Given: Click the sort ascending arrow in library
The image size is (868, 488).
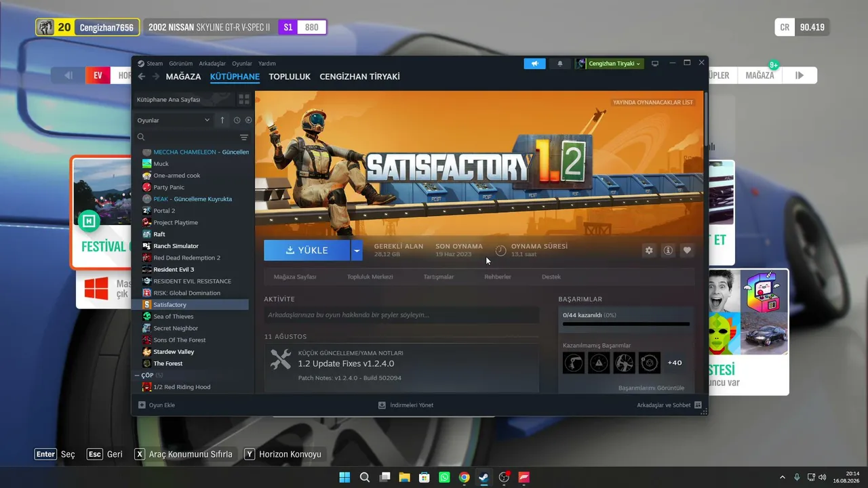Looking at the screenshot, I should click(x=222, y=120).
